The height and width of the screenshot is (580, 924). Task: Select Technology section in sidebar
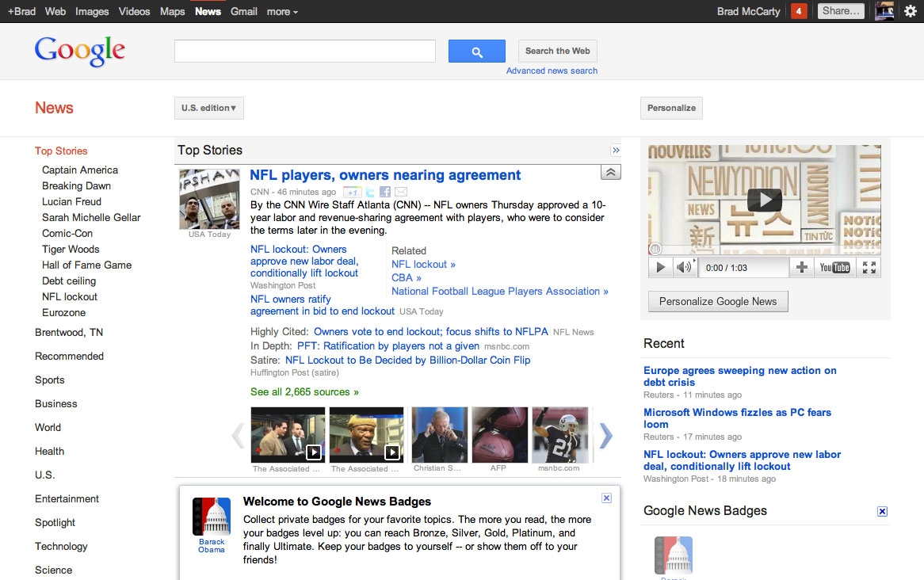coord(61,547)
